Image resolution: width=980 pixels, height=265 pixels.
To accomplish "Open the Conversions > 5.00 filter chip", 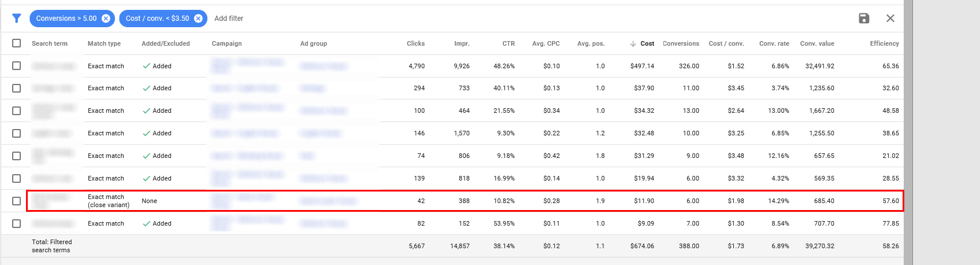I will tap(66, 19).
